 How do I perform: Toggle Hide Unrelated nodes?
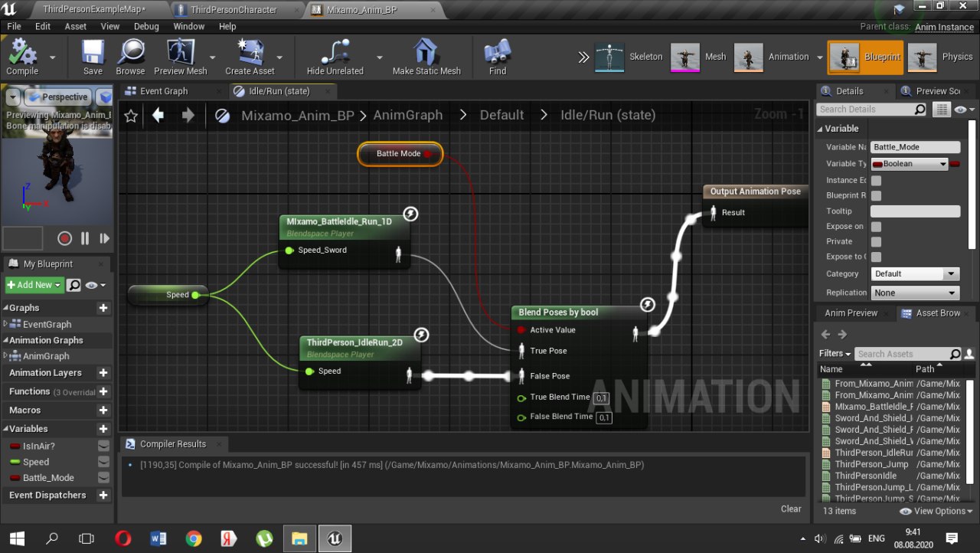(335, 57)
